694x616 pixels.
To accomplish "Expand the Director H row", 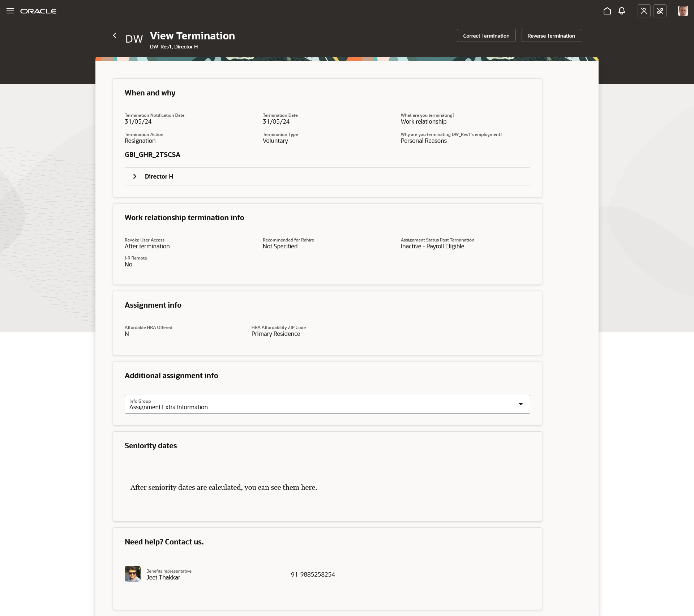I will click(x=135, y=176).
